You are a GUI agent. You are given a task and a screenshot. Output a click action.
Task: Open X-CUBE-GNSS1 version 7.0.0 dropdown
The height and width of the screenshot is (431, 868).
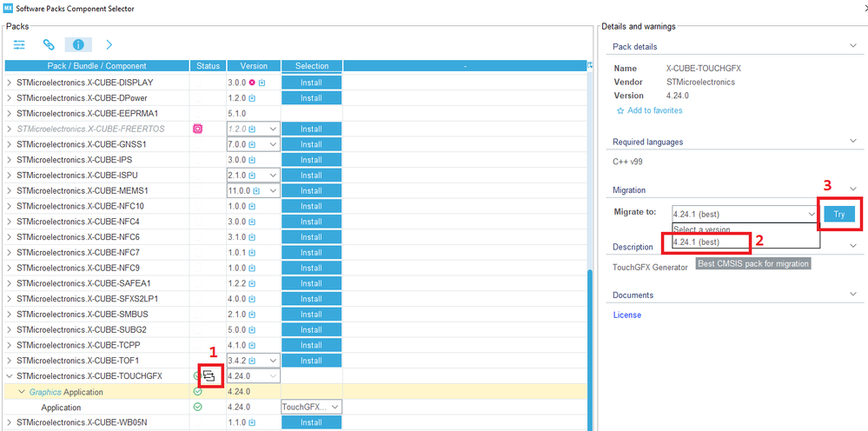(273, 144)
